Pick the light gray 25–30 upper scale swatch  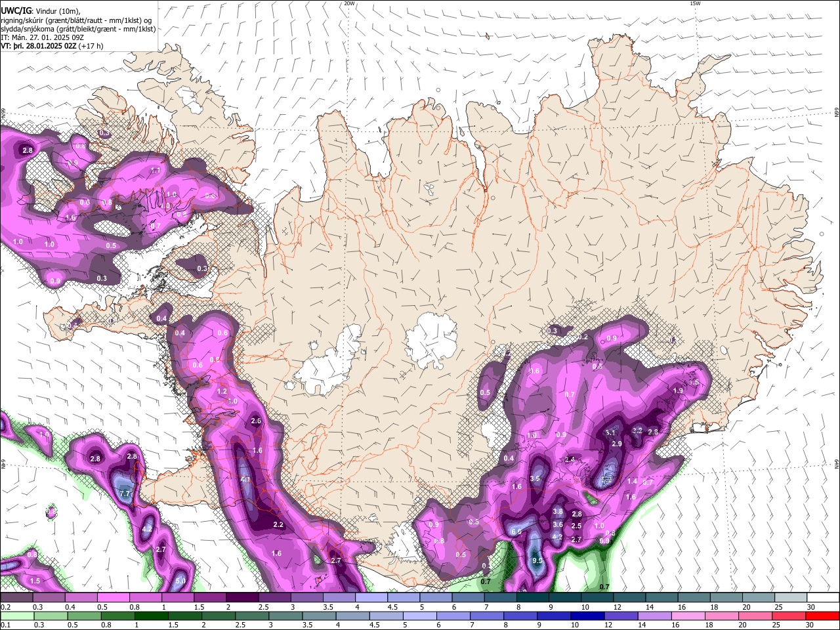click(791, 598)
